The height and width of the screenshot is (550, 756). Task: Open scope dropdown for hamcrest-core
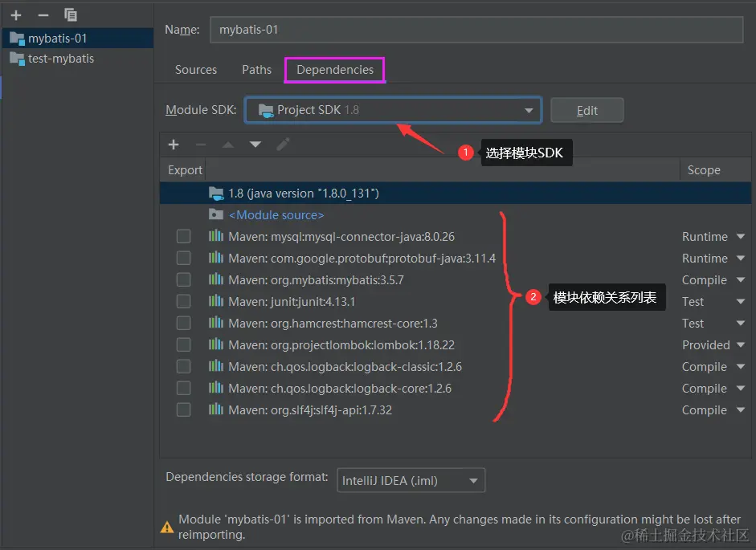tap(741, 324)
